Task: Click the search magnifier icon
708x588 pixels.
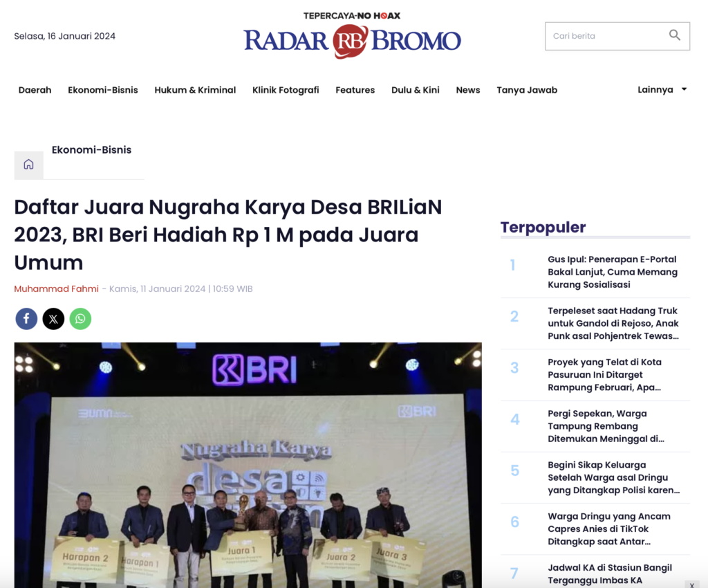Action: point(675,35)
